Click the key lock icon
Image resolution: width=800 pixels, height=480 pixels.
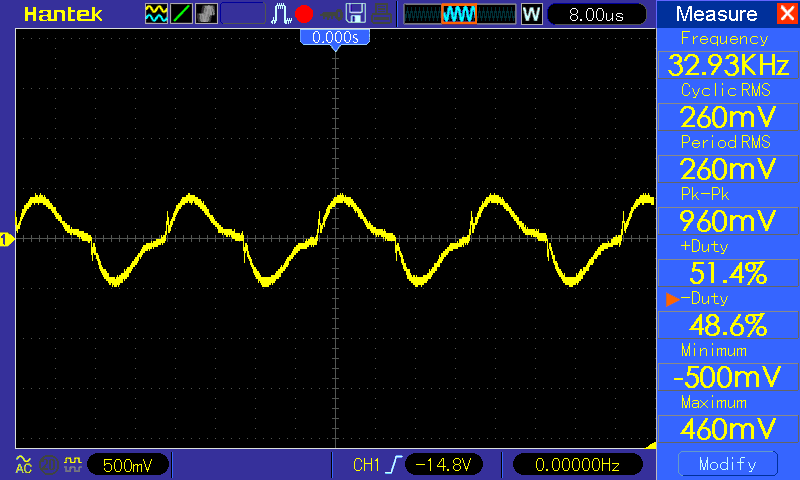pos(332,15)
